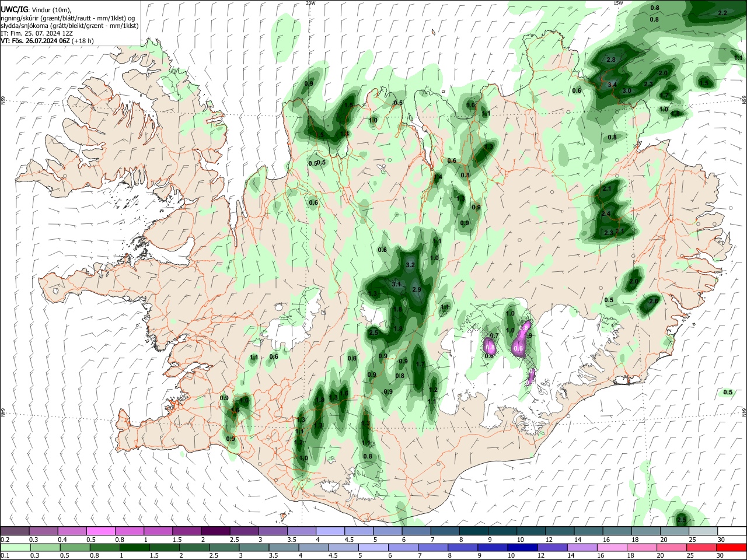Click the "IT: Fim. 25. 07. 2024 12Z" line
The image size is (747, 560).
(36, 33)
